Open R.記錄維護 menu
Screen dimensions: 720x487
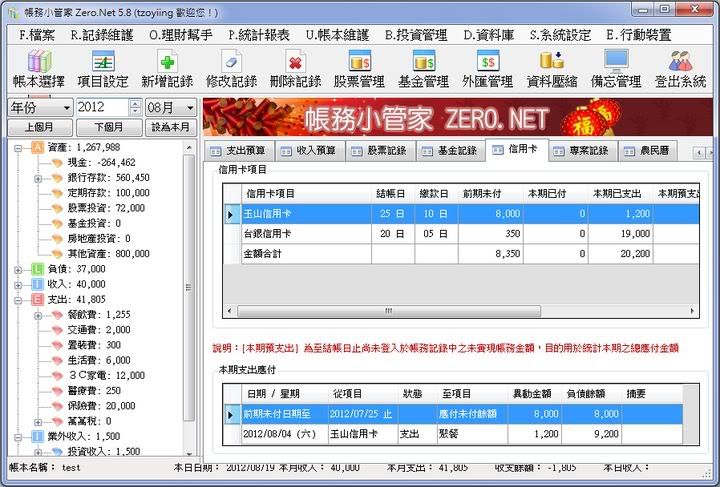pos(102,35)
